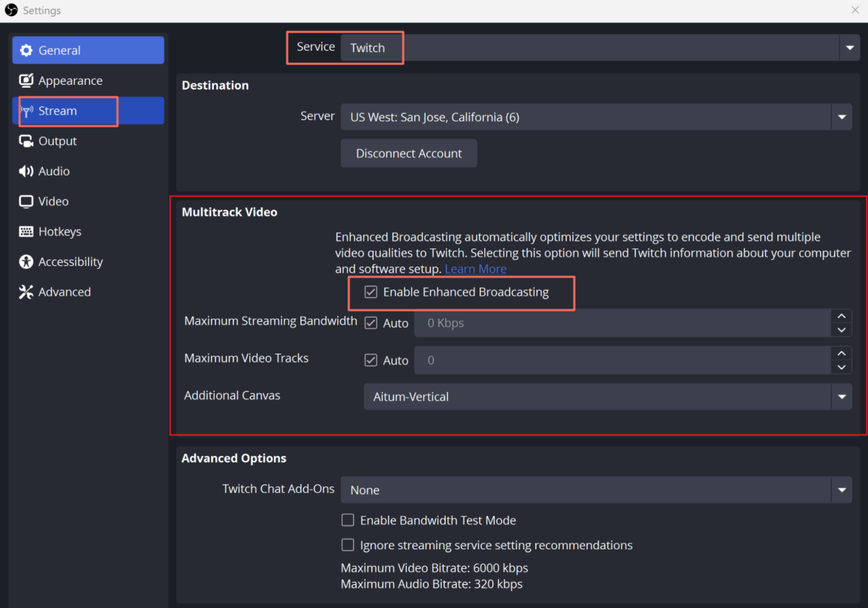Click the Advanced tools icon
The image size is (868, 608).
point(26,292)
